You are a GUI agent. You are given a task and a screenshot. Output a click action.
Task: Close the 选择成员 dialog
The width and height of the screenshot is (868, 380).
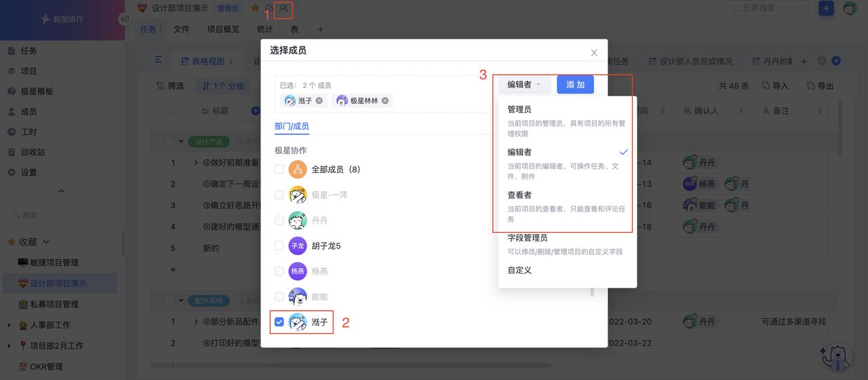(x=594, y=52)
